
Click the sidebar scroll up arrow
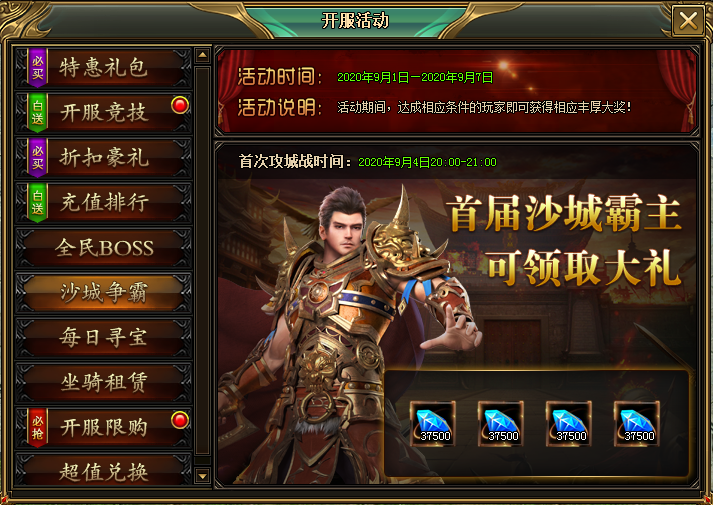(x=202, y=55)
